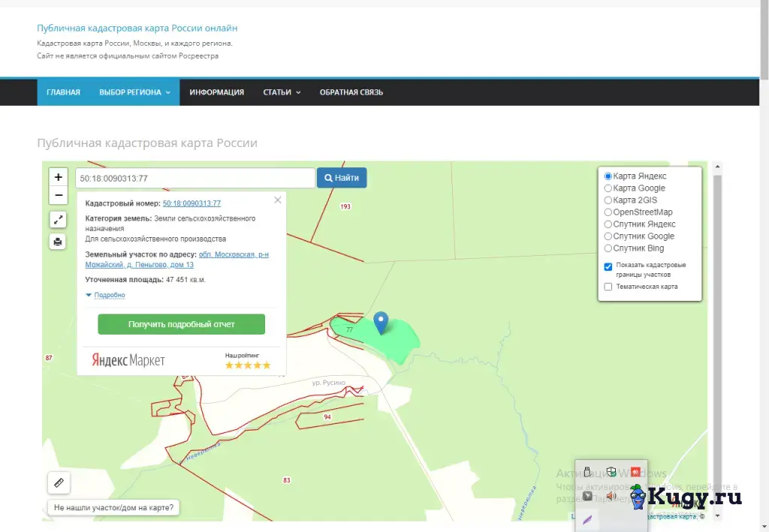Click the blue location pin on map

[381, 323]
